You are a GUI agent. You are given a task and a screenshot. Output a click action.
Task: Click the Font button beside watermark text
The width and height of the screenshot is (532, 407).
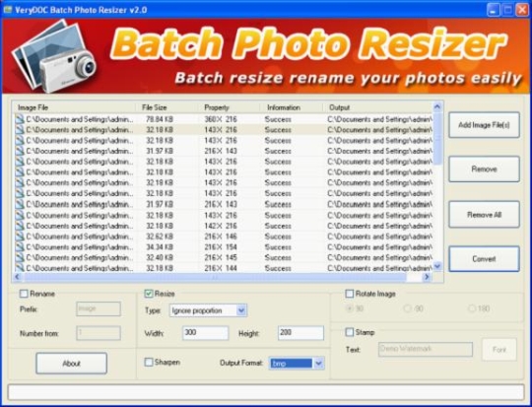[499, 349]
